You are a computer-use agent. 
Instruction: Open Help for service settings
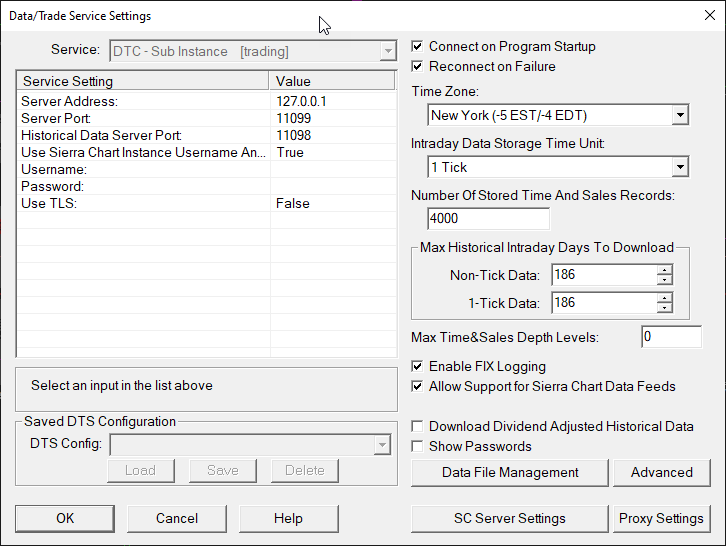point(288,518)
